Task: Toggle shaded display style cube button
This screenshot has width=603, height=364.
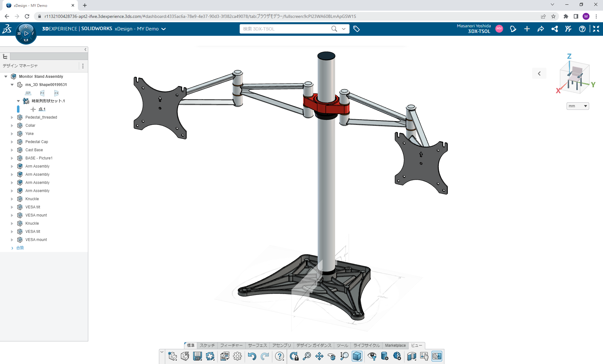Action: (x=357, y=356)
